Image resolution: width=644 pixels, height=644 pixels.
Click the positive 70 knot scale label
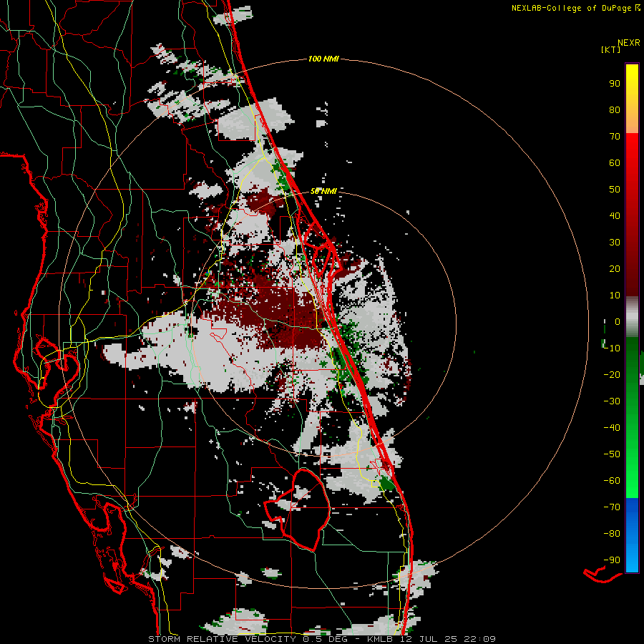point(615,137)
